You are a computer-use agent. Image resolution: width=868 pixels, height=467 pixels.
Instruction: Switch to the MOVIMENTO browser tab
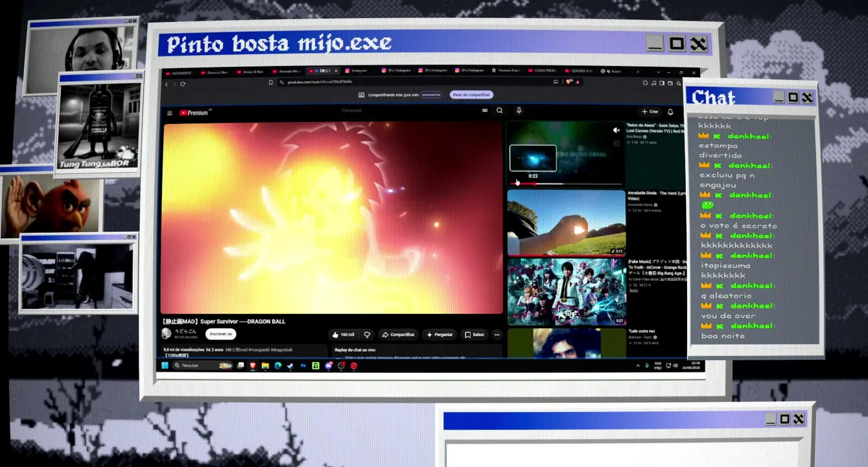pos(180,72)
